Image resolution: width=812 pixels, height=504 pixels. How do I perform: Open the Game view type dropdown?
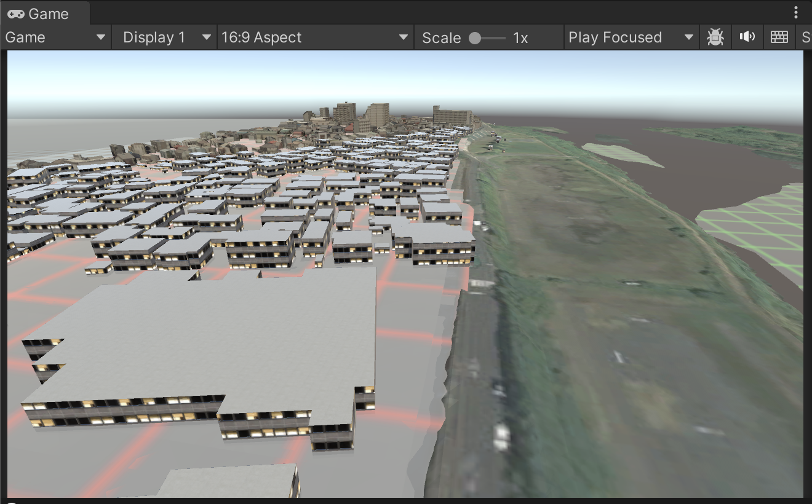(55, 37)
